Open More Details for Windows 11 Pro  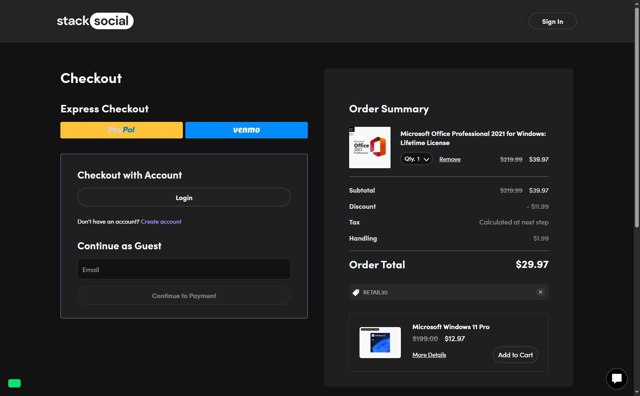click(429, 355)
